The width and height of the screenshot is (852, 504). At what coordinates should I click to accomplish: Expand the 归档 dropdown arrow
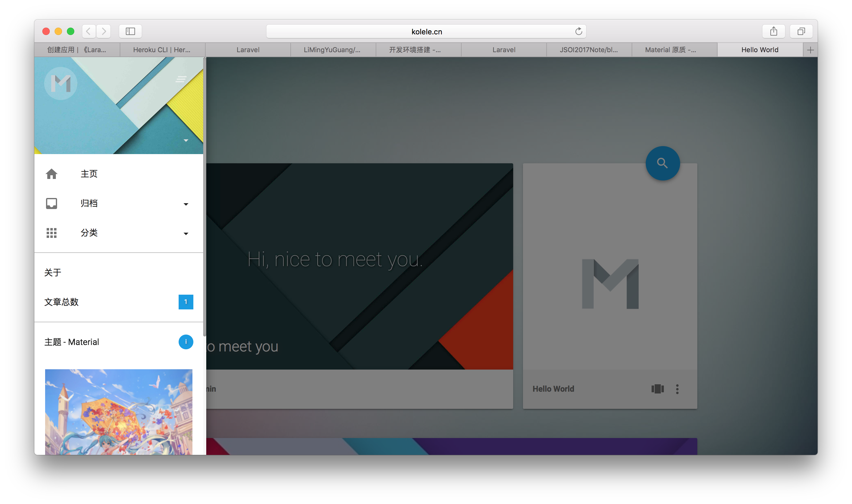pyautogui.click(x=186, y=204)
